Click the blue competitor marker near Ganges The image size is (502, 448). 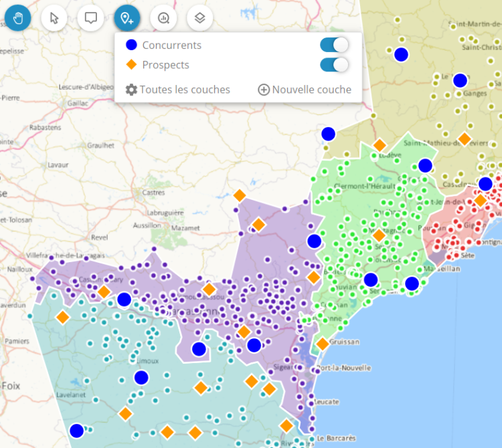pos(460,80)
